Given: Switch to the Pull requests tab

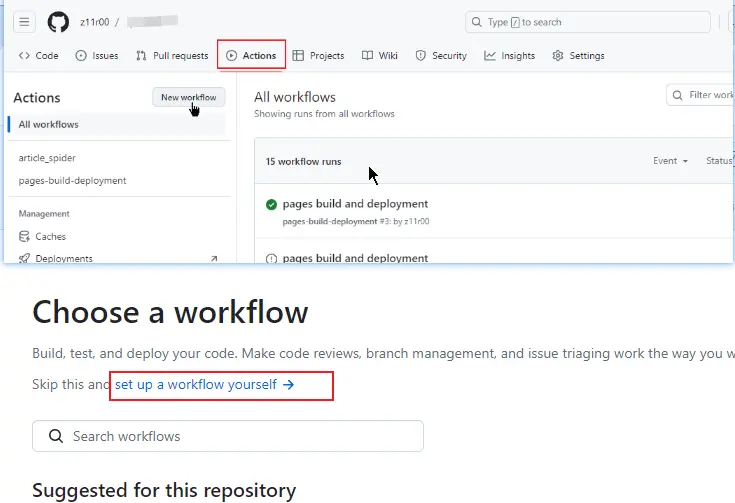Looking at the screenshot, I should click(x=173, y=56).
